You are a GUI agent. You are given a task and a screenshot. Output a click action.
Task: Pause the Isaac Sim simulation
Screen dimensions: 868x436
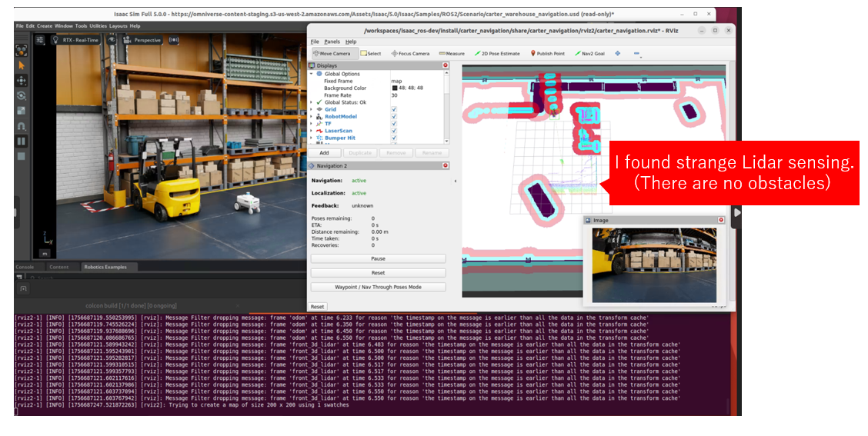[21, 141]
